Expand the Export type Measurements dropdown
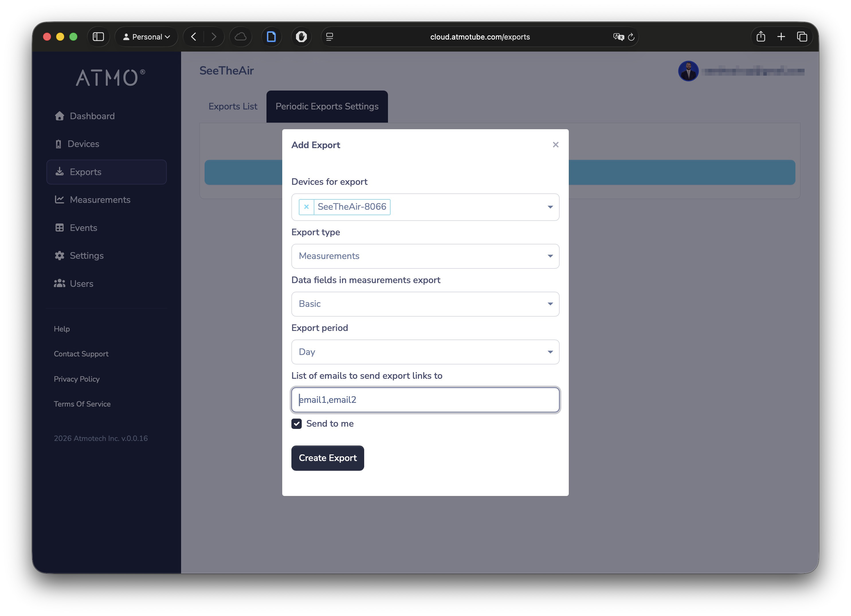Viewport: 851px width, 616px height. (425, 256)
